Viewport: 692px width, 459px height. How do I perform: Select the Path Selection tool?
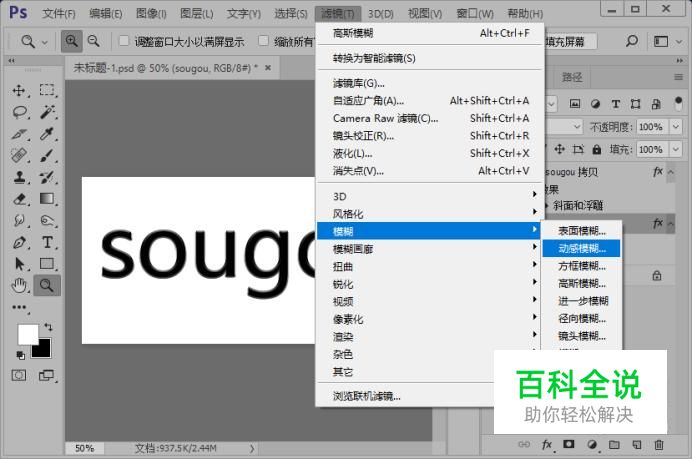(x=19, y=263)
